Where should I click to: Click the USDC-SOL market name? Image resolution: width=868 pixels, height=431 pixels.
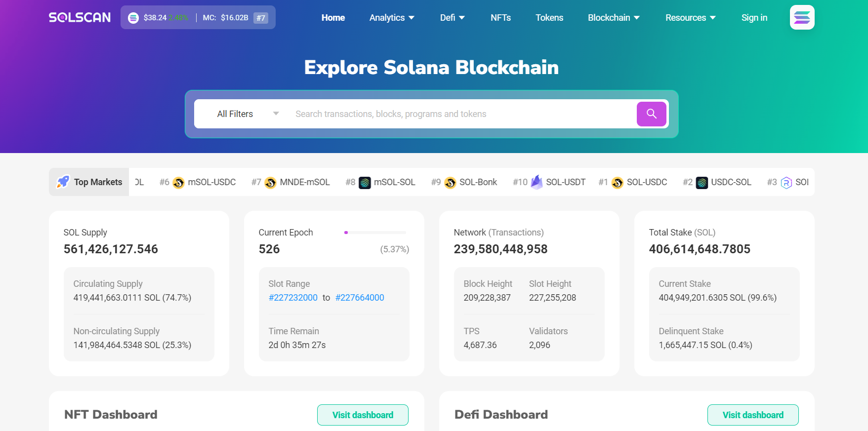[731, 182]
